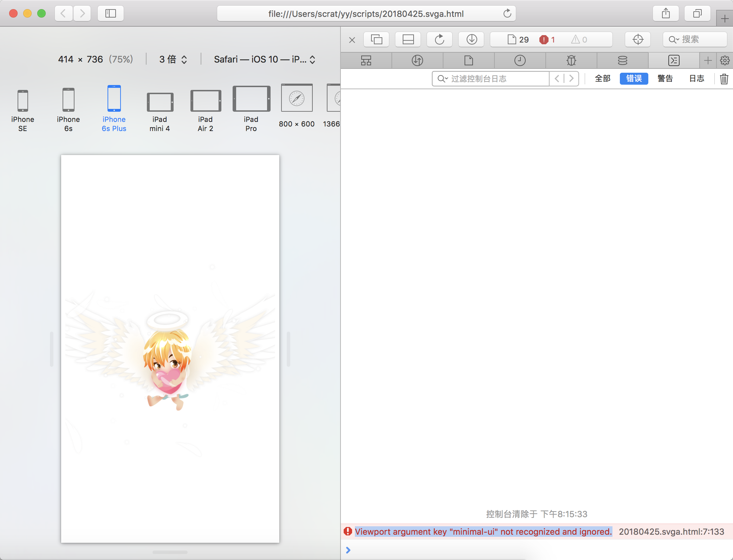This screenshot has height=560, width=733.
Task: Open the Safari iOS 10 user agent dropdown
Action: pyautogui.click(x=265, y=59)
